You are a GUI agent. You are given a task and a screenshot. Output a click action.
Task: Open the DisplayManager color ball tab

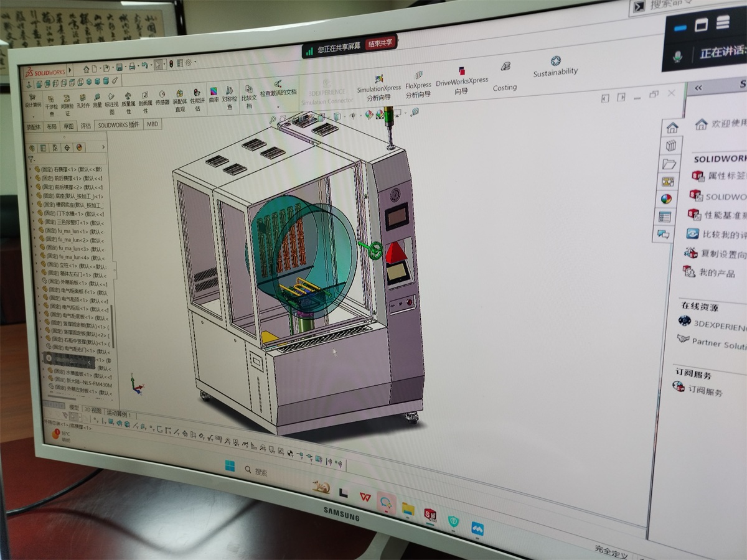point(79,147)
